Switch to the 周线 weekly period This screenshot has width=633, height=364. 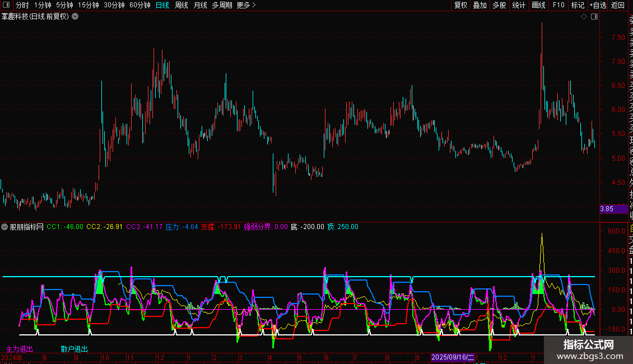tap(181, 6)
